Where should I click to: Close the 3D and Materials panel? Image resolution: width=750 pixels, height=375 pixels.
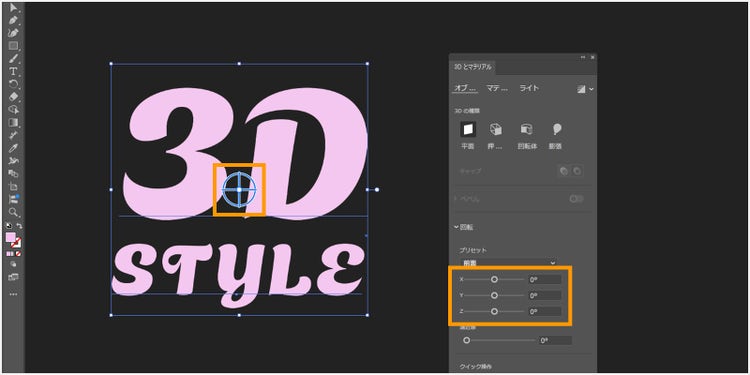pos(593,57)
